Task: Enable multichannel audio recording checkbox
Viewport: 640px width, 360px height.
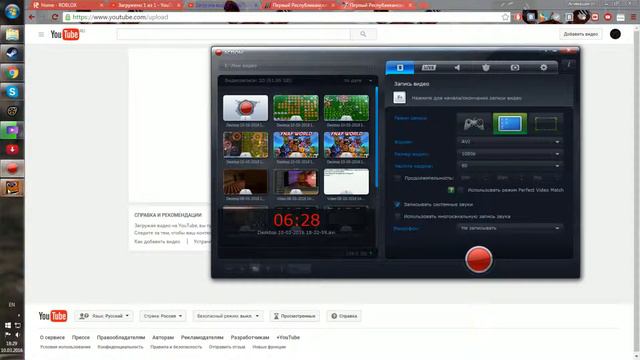Action: coord(397,216)
